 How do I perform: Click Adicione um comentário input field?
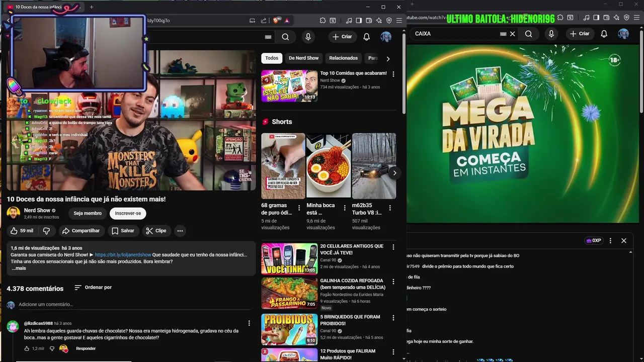coord(135,305)
